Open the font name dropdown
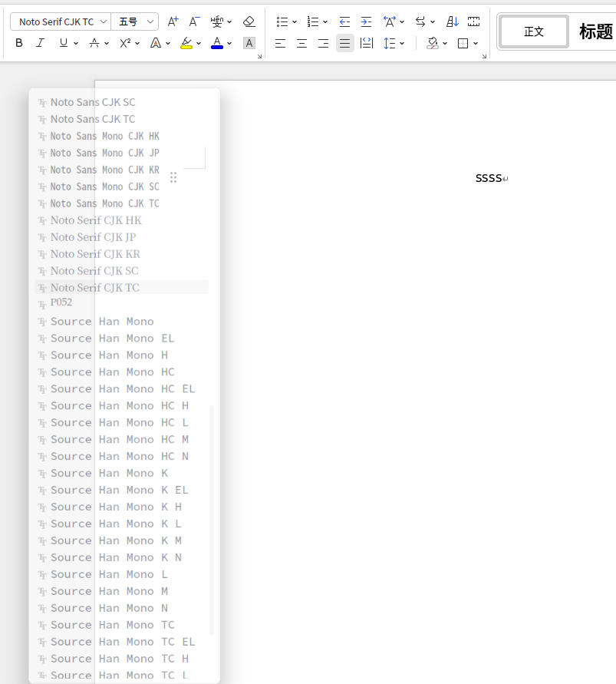Screen dimensions: 616x684 tap(104, 21)
